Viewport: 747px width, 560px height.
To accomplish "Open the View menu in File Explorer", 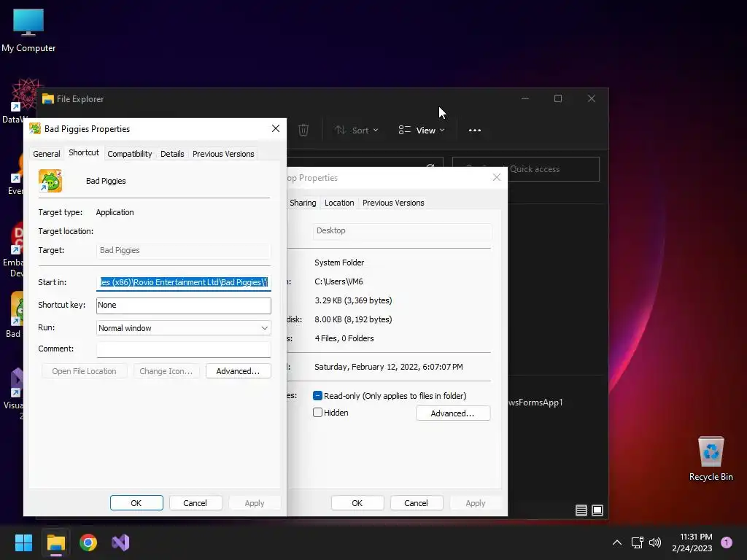I will click(x=422, y=130).
